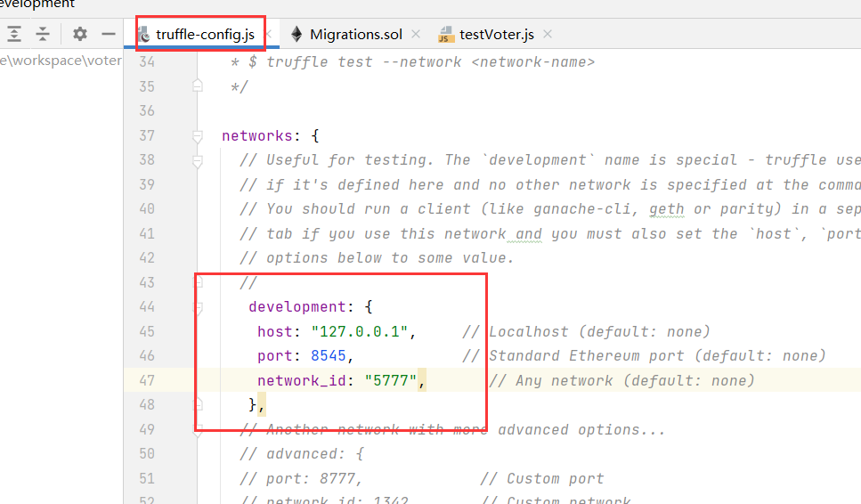Viewport: 861px width, 504px height.
Task: Click the host value "127.0.0.1"
Action: click(x=360, y=331)
